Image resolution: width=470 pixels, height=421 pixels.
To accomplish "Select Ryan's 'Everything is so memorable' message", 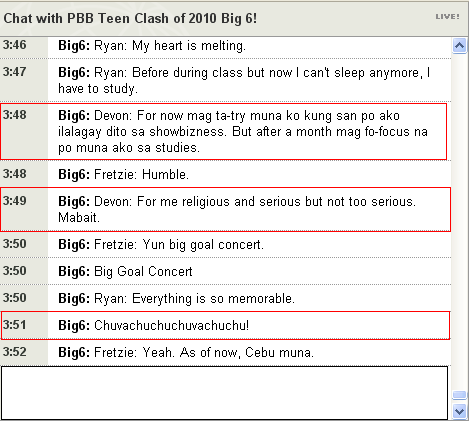I will (x=226, y=298).
